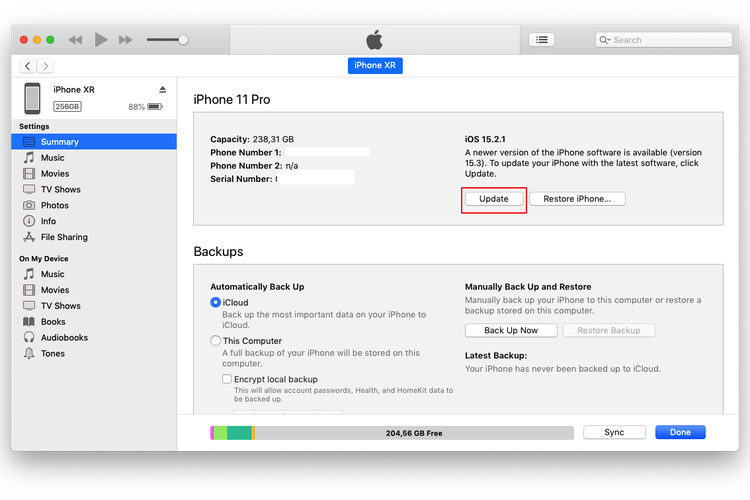Screen dimensions: 750x500
Task: Select Audiobooks under On My Device
Action: click(64, 338)
